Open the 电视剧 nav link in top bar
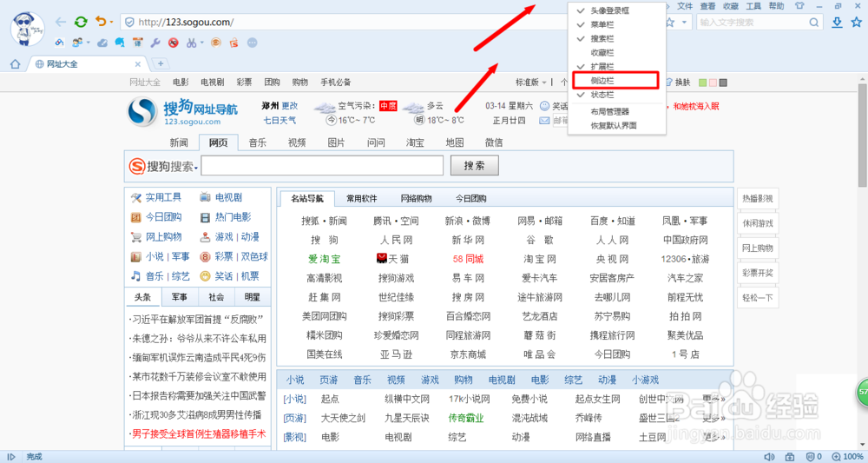868x463 pixels. click(x=213, y=83)
